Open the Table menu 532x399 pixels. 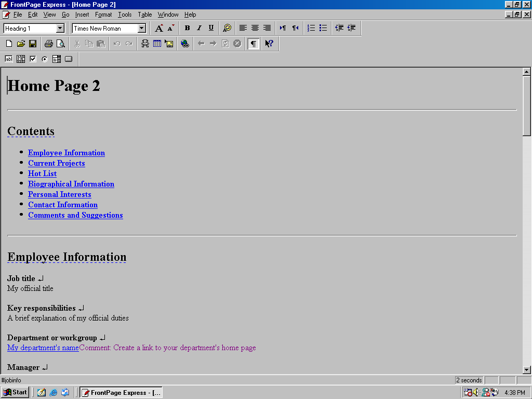[144, 15]
